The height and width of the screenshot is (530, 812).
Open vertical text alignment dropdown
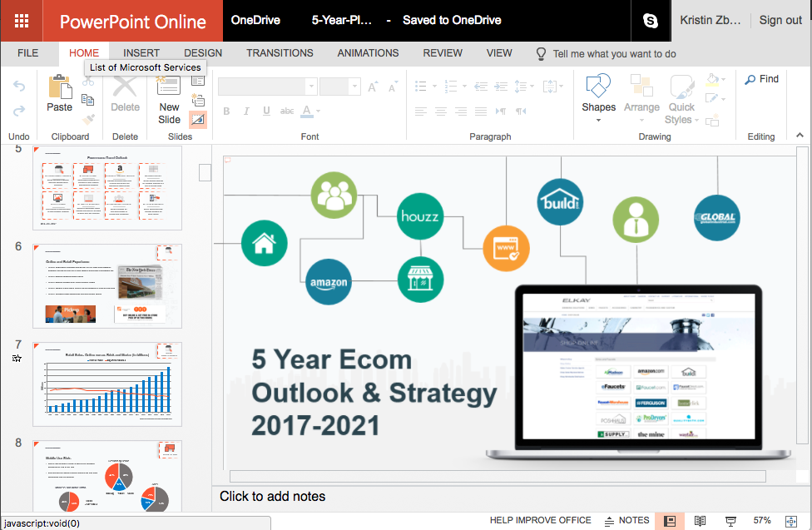coord(562,86)
